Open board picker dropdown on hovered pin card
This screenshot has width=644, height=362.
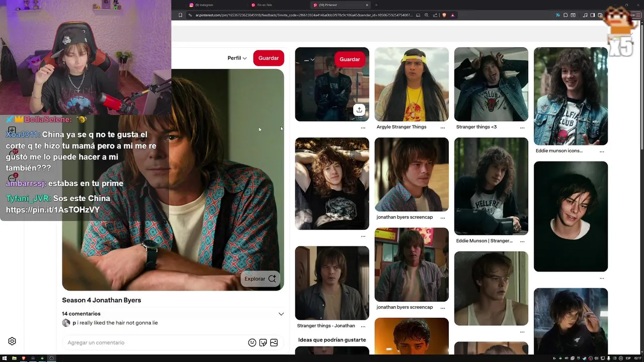click(x=309, y=59)
